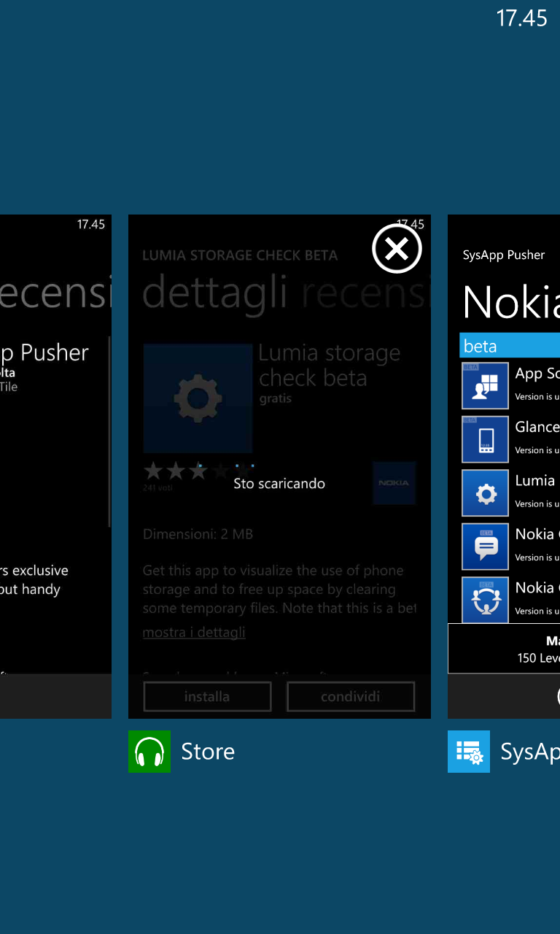Tap Lumia storage check beta title
This screenshot has width=560, height=934.
coord(330,366)
